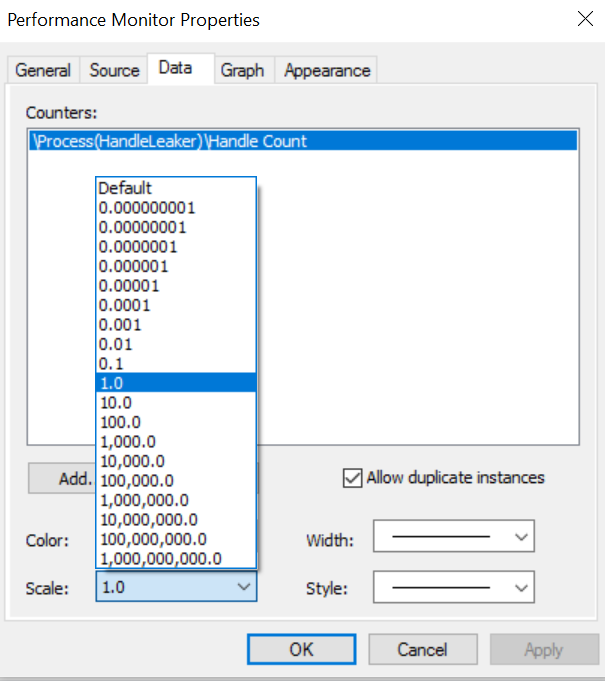
Task: Click the OK button
Action: [301, 650]
